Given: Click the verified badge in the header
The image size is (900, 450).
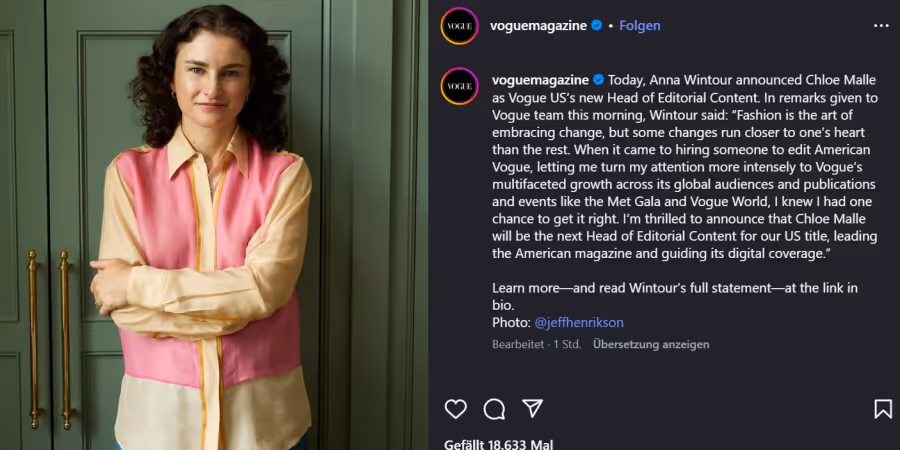Looking at the screenshot, I should (597, 25).
